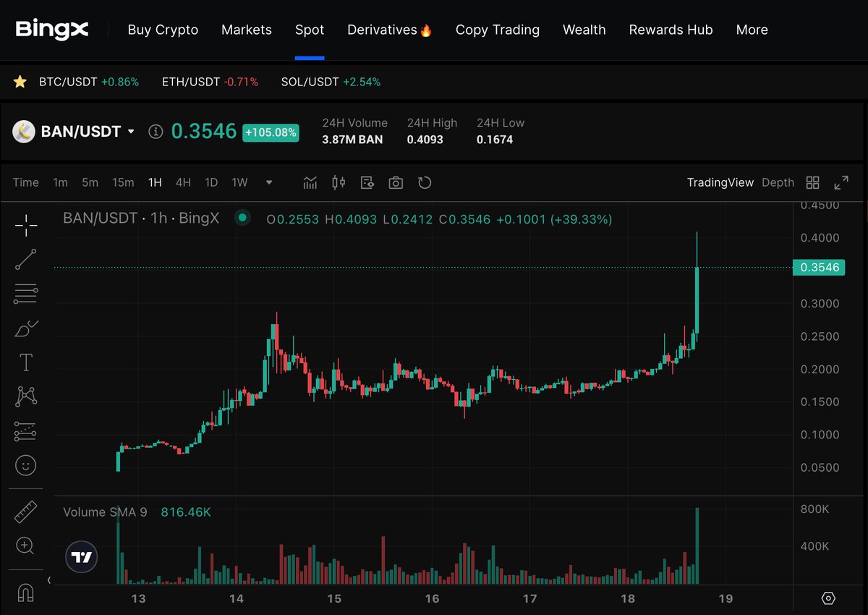Click the Volume SMA 9 indicator label
The image size is (868, 615).
point(105,512)
